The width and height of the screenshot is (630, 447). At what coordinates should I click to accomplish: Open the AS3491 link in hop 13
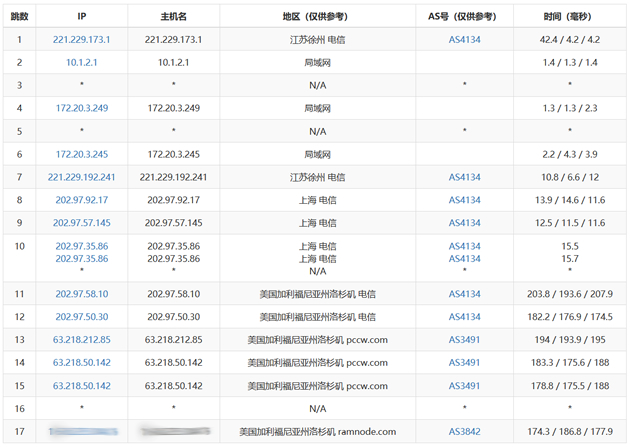click(x=464, y=340)
